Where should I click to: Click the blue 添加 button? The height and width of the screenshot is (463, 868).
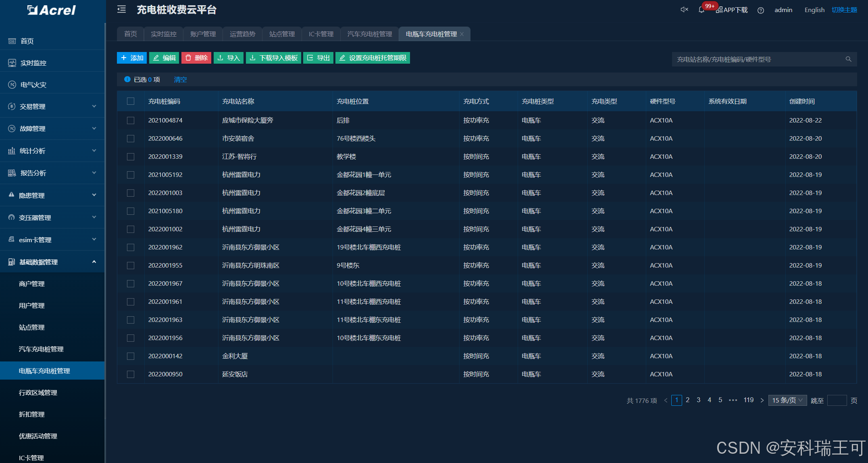[132, 58]
